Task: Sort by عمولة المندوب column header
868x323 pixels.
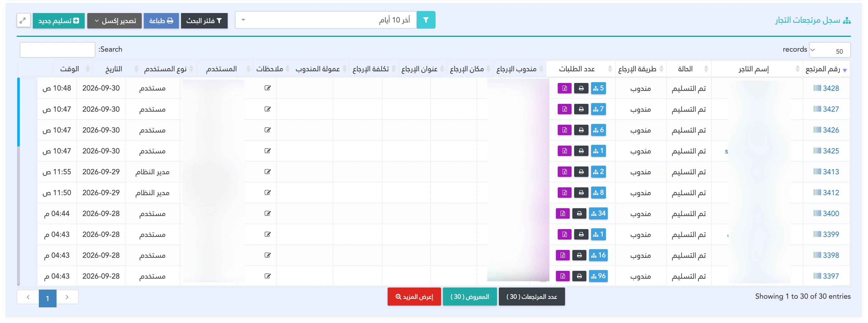Action: (320, 69)
